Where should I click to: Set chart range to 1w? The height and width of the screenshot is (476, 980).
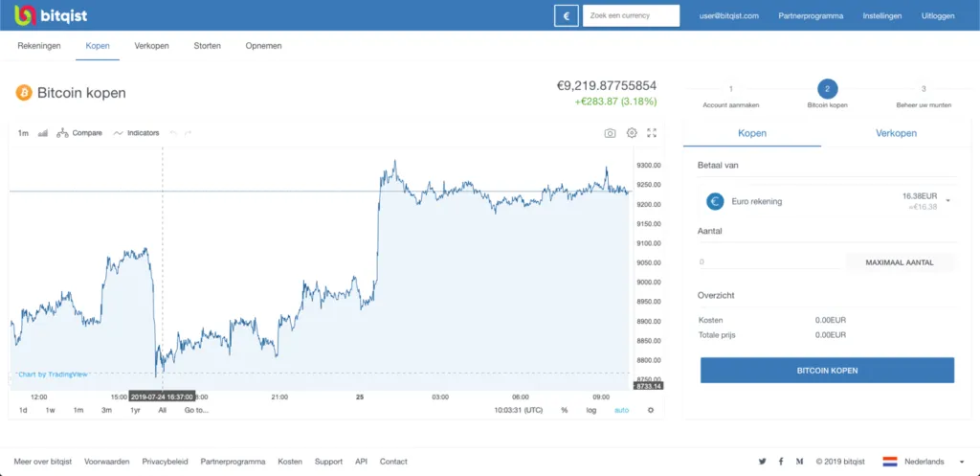(x=51, y=410)
